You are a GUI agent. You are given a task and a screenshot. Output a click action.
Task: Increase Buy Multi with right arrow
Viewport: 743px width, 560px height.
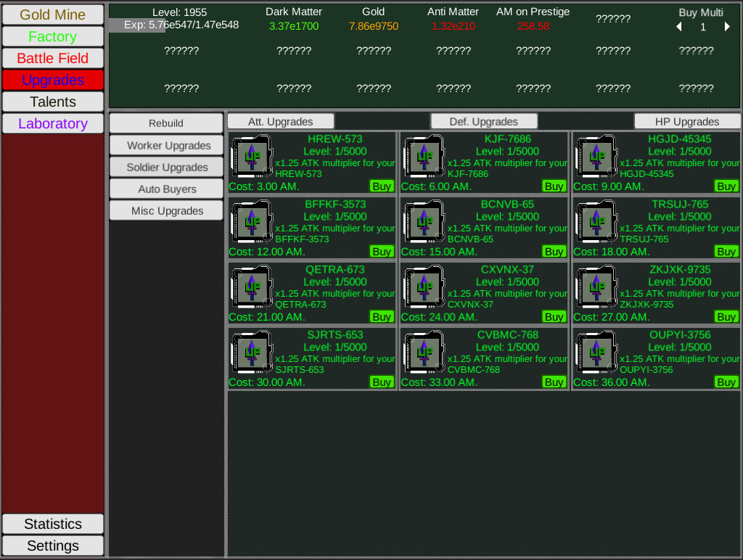click(727, 27)
